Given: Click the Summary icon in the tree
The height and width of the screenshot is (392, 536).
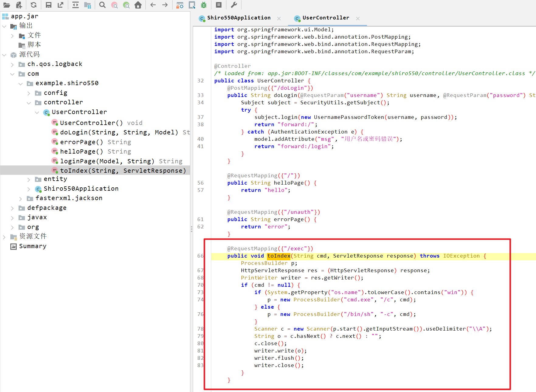Looking at the screenshot, I should click(x=13, y=246).
